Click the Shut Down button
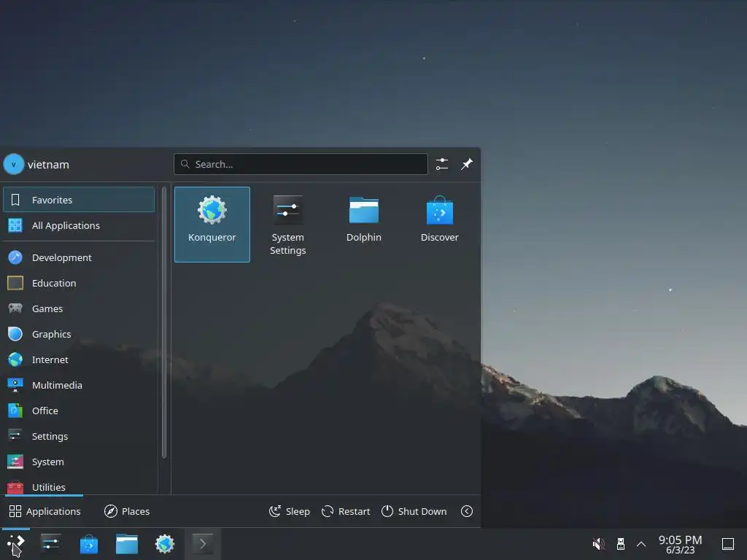Image resolution: width=747 pixels, height=560 pixels. [414, 511]
